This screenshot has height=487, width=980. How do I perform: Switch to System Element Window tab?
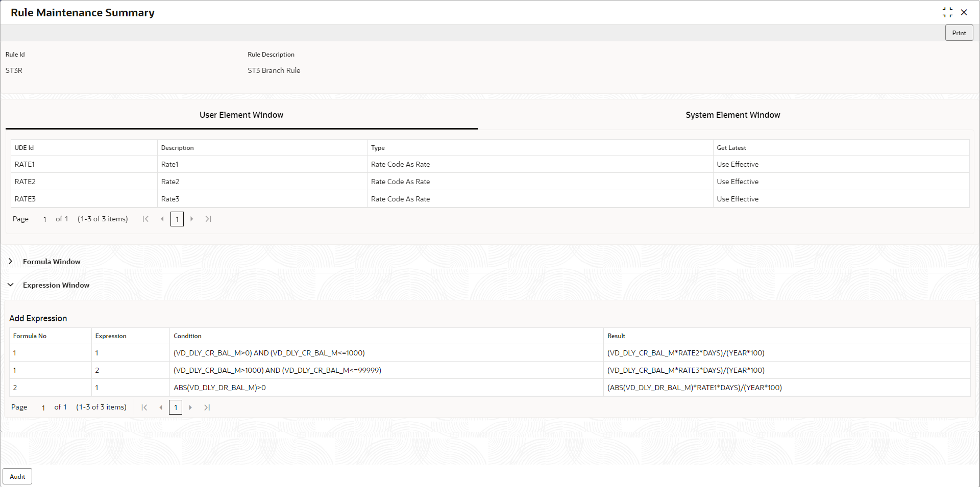point(733,115)
